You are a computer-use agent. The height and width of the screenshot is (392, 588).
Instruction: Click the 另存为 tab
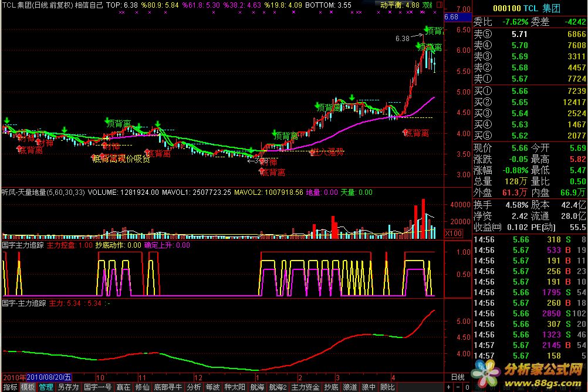point(68,387)
